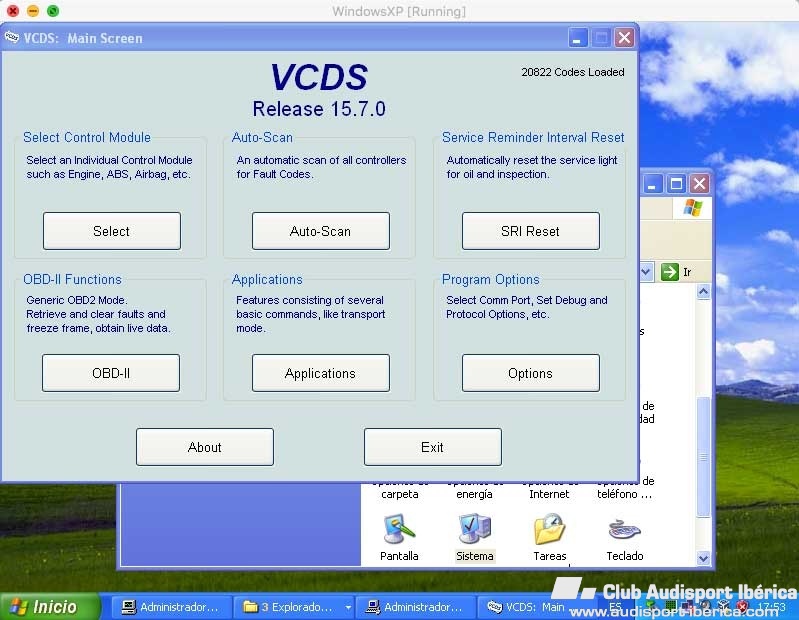Click the Explorer scrollbar up arrow
Screen dimensions: 799x620
tap(703, 292)
